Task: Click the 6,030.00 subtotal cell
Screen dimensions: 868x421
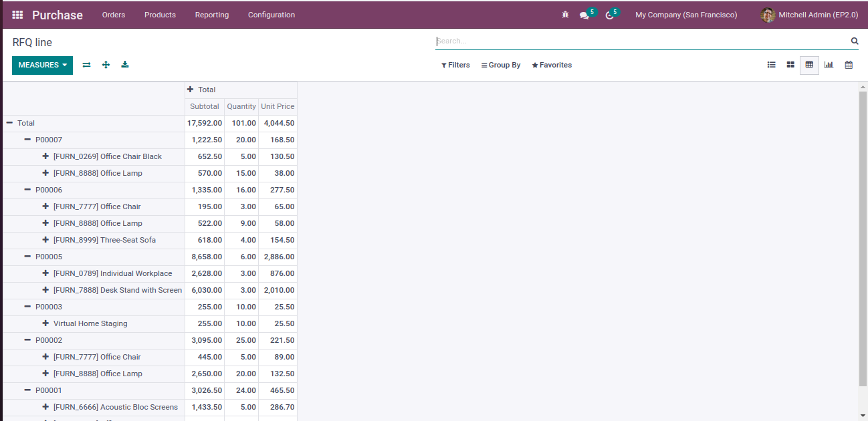Action: (205, 290)
